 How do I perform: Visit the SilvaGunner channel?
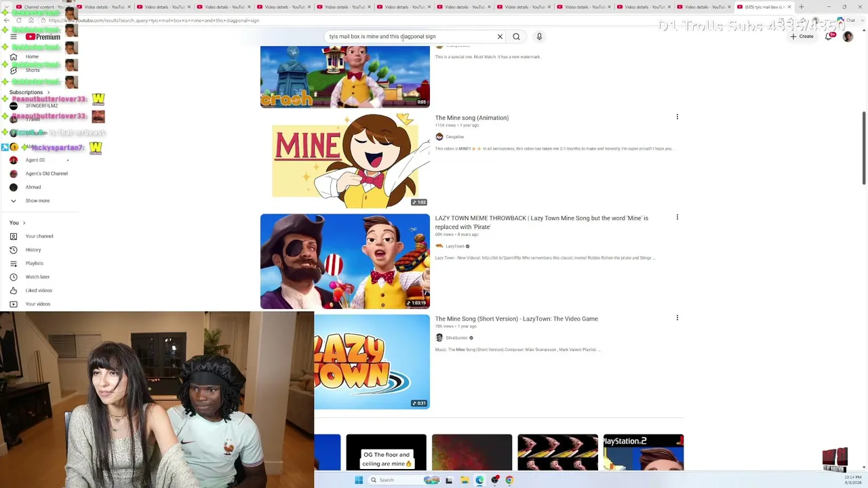point(456,338)
